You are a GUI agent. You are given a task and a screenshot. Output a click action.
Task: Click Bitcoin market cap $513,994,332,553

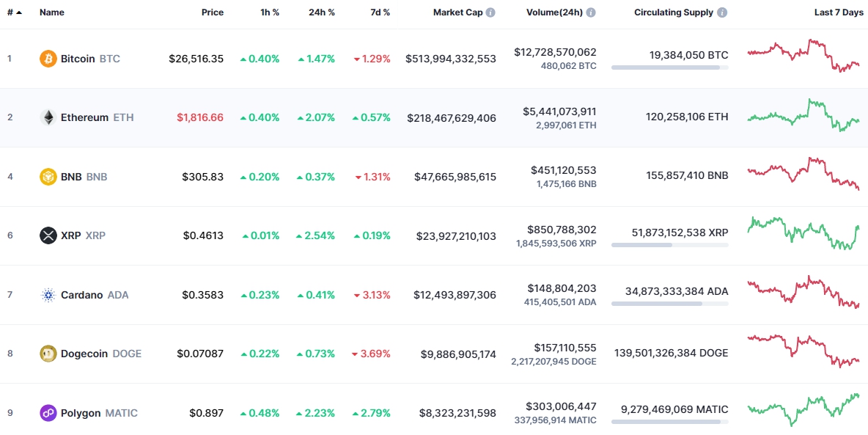point(451,59)
